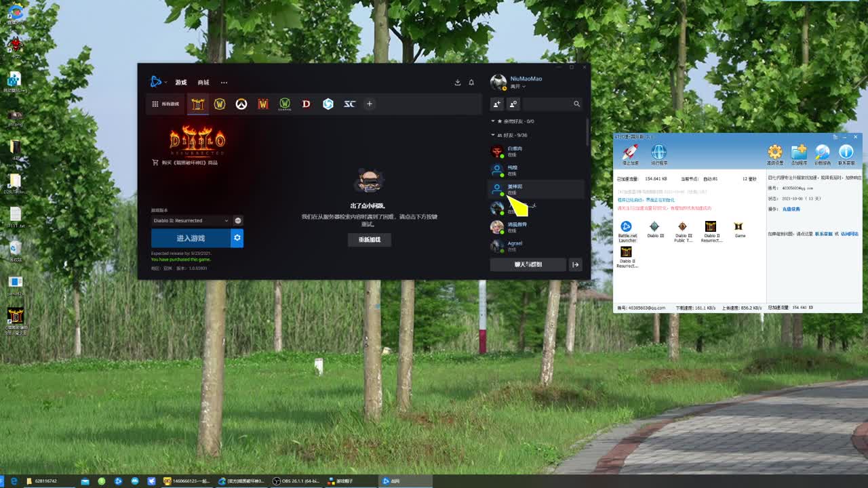Switch to OBS 26.1.1 taskbar item

tap(296, 481)
